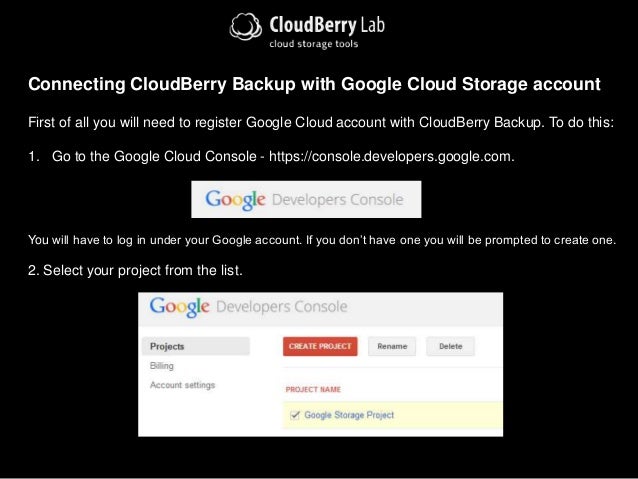Click the slide heading about Connecting CloudBerry Backup
The image size is (638, 479).
point(314,84)
